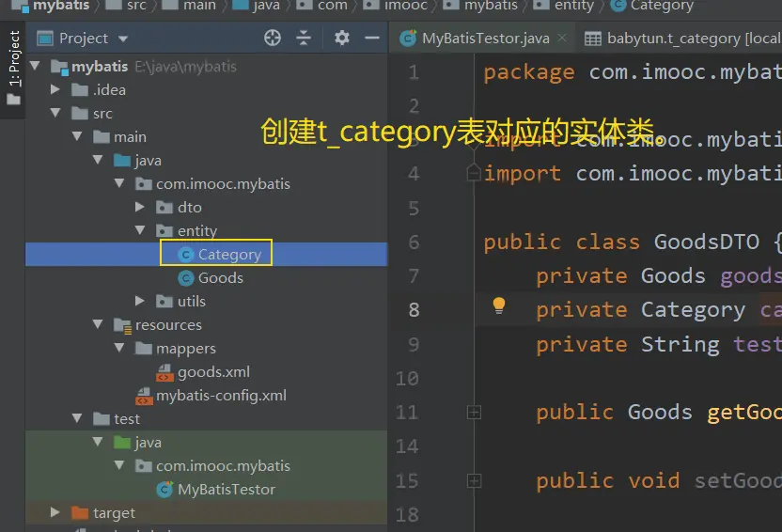Hide the Project tool window with the minimize icon

pos(372,38)
